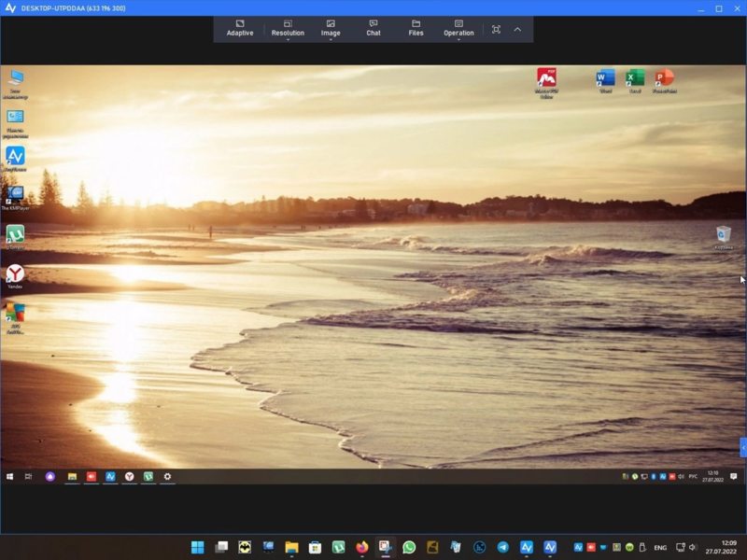Select The KMPlayer desktop shortcut
The image size is (747, 560).
click(x=15, y=195)
